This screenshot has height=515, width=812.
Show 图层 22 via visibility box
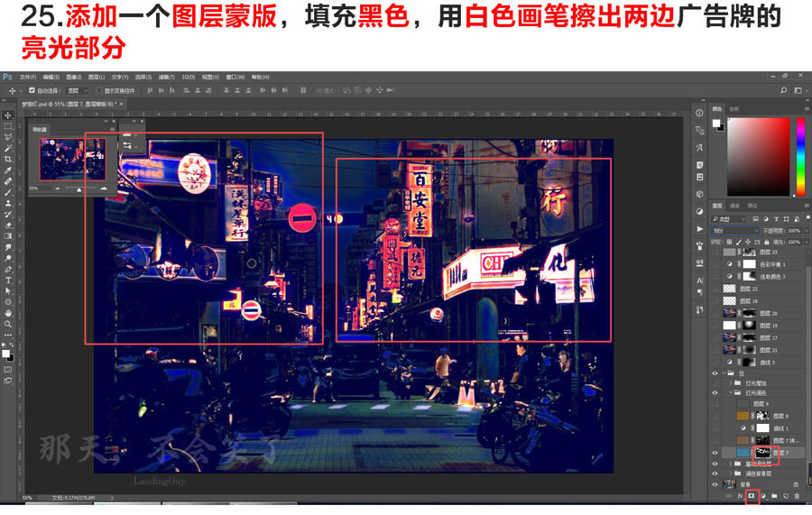(x=715, y=289)
